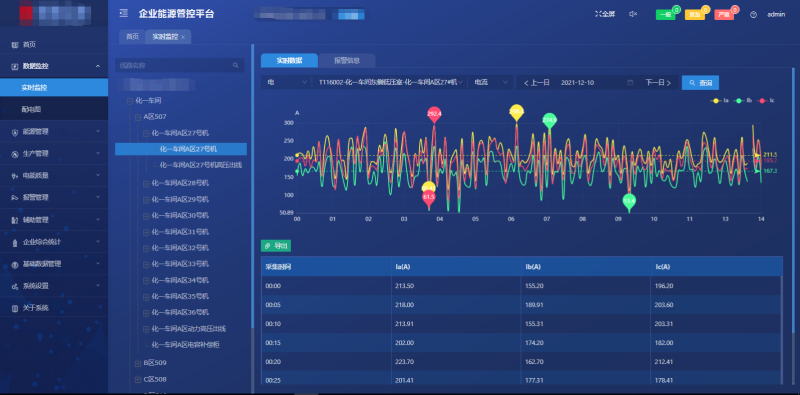Switch to the 报警信息 tab
Viewport: 800px width, 395px height.
pyautogui.click(x=347, y=60)
